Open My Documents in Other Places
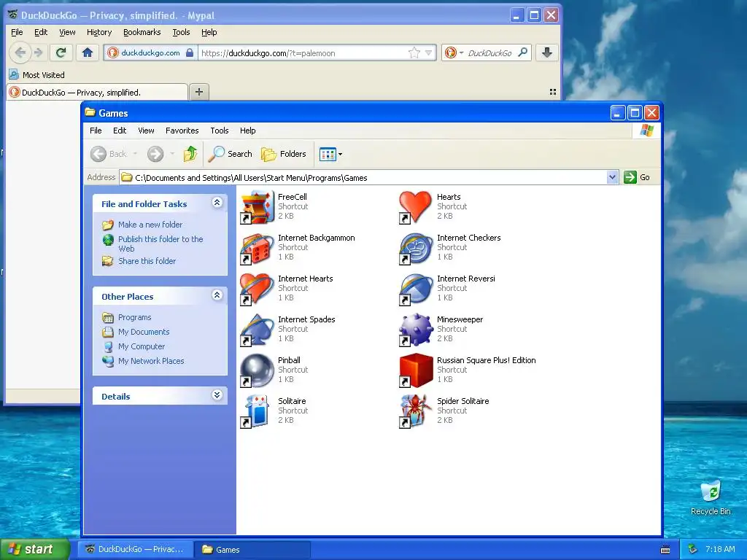Viewport: 747px width, 560px height. [144, 332]
